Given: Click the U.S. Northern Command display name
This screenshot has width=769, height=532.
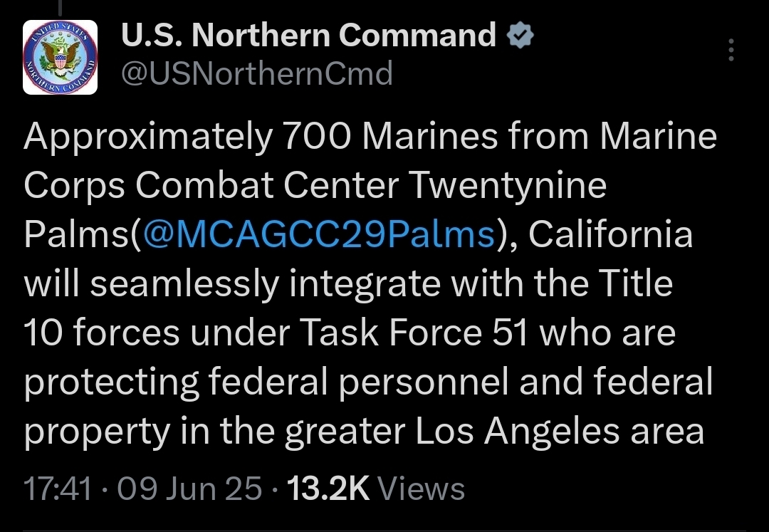Looking at the screenshot, I should [x=308, y=35].
